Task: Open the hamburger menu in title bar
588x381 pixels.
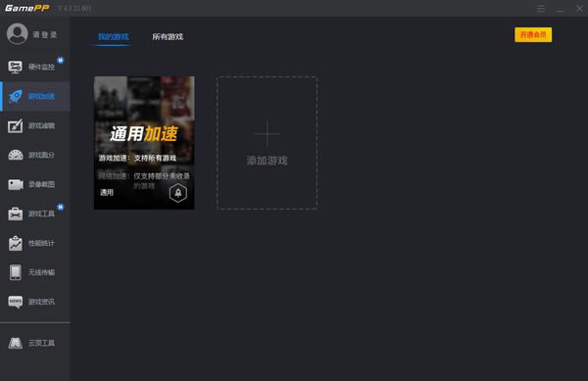Action: (x=541, y=8)
